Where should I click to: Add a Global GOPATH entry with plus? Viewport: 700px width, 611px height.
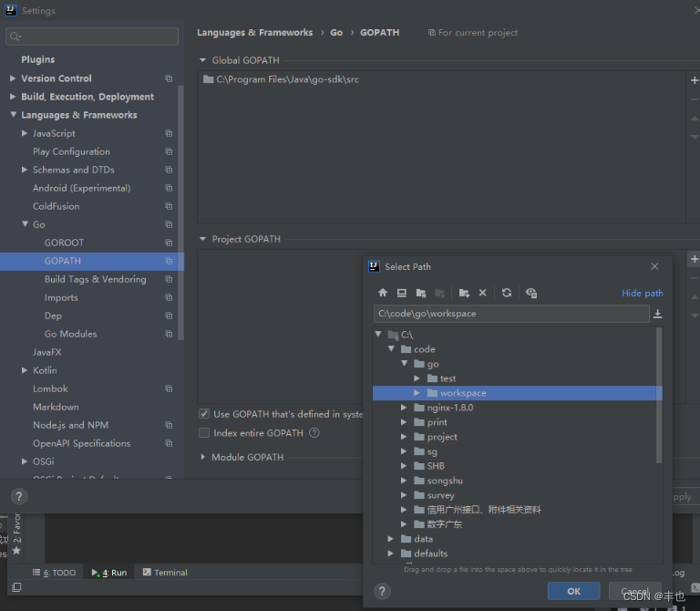[x=695, y=80]
